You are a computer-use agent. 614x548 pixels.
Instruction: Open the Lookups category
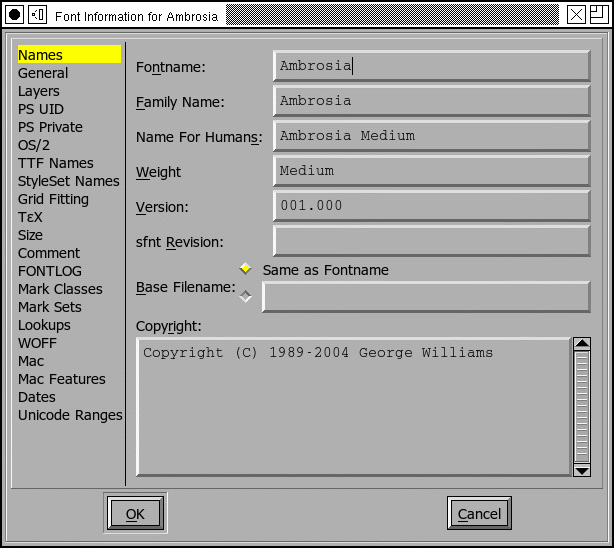44,325
